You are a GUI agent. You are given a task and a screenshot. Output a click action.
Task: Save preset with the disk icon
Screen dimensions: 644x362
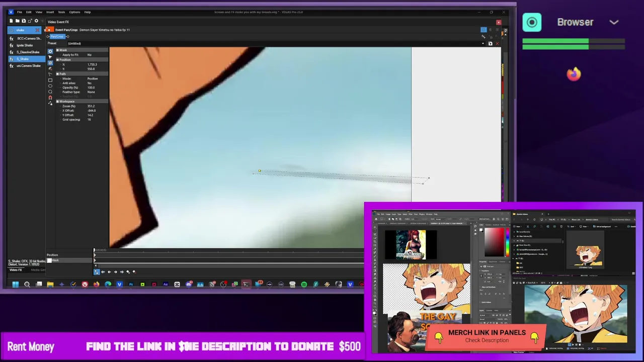pos(491,43)
